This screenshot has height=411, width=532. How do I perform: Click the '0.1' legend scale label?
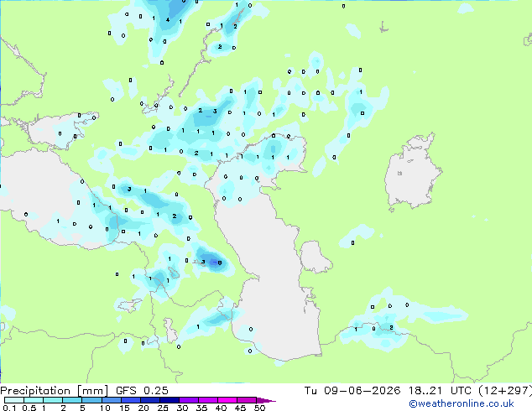(x=9, y=408)
